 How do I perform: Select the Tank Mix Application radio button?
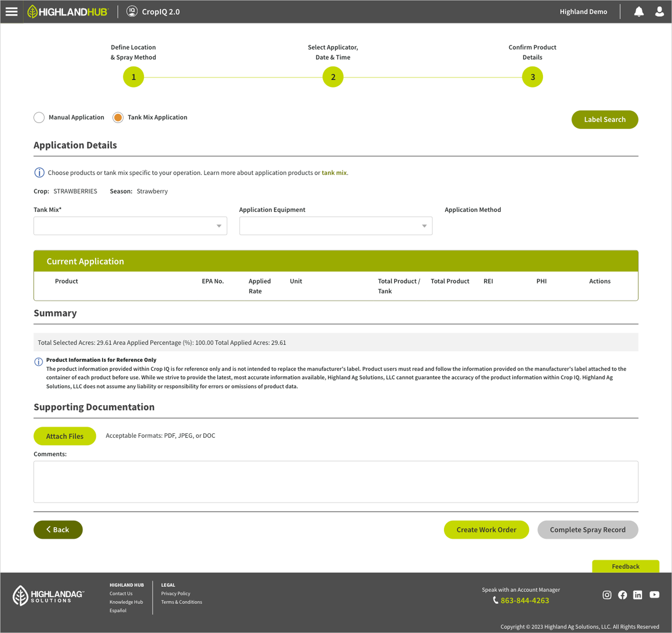[x=118, y=118]
